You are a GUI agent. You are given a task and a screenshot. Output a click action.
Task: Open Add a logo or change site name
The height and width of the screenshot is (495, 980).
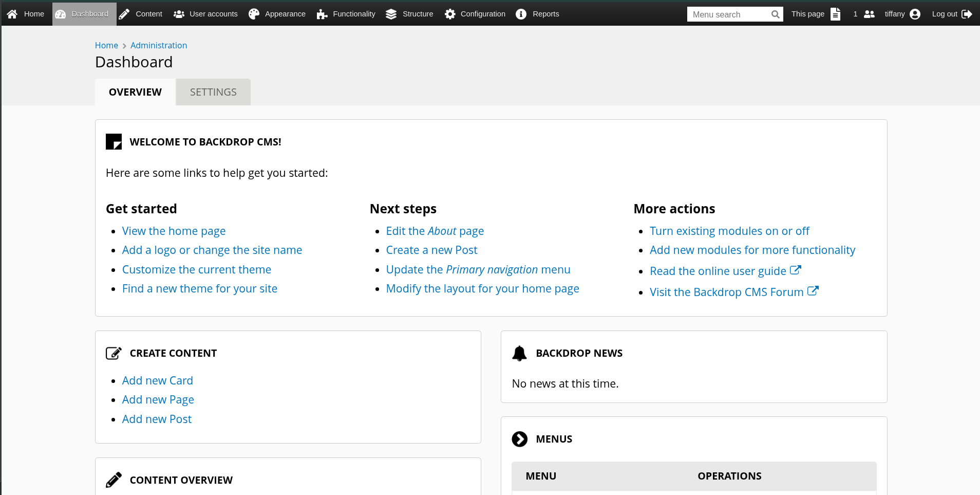[x=212, y=250]
